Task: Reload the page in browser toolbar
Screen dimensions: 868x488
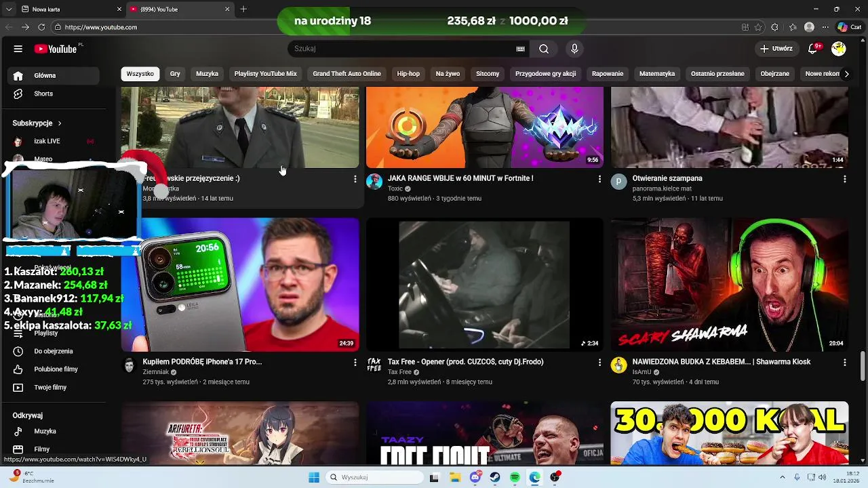Action: pos(41,27)
